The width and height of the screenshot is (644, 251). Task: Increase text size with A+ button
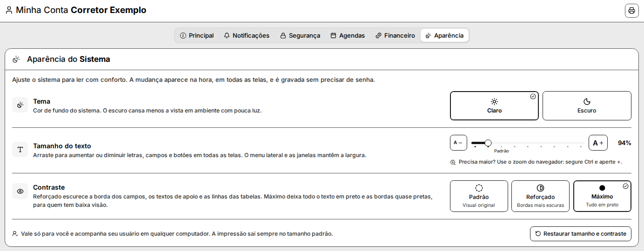(x=598, y=143)
